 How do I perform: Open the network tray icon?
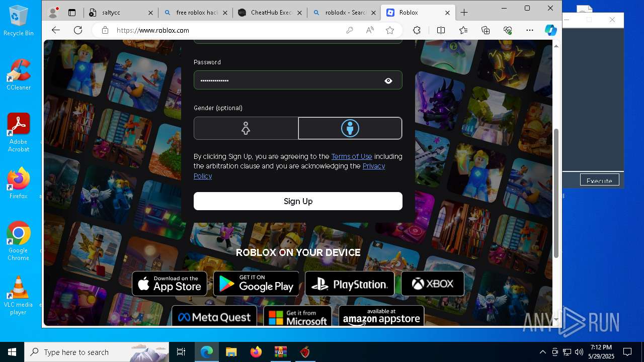[x=567, y=352]
